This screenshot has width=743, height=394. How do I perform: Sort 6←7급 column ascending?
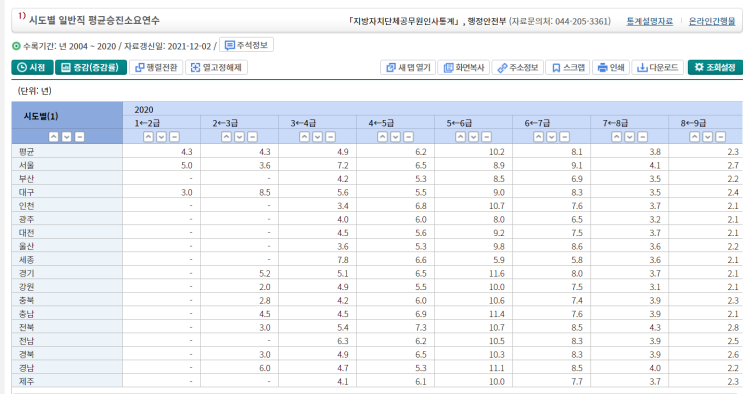coord(539,137)
